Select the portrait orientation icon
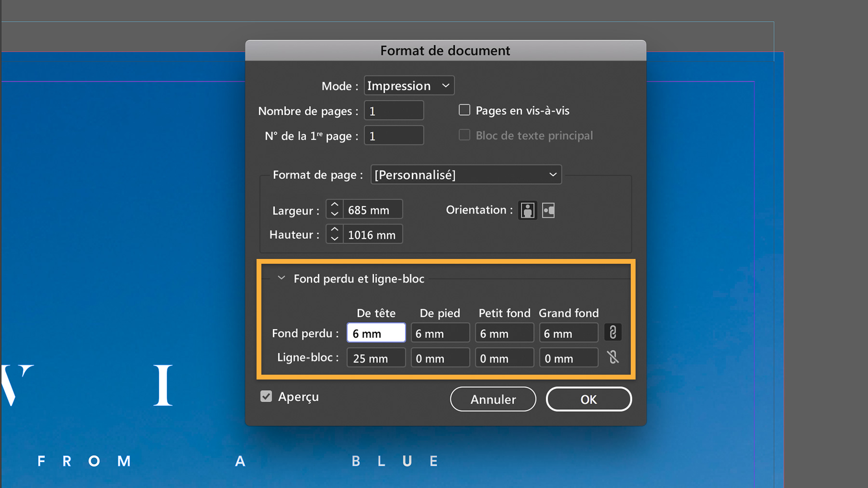The width and height of the screenshot is (868, 488). tap(527, 210)
